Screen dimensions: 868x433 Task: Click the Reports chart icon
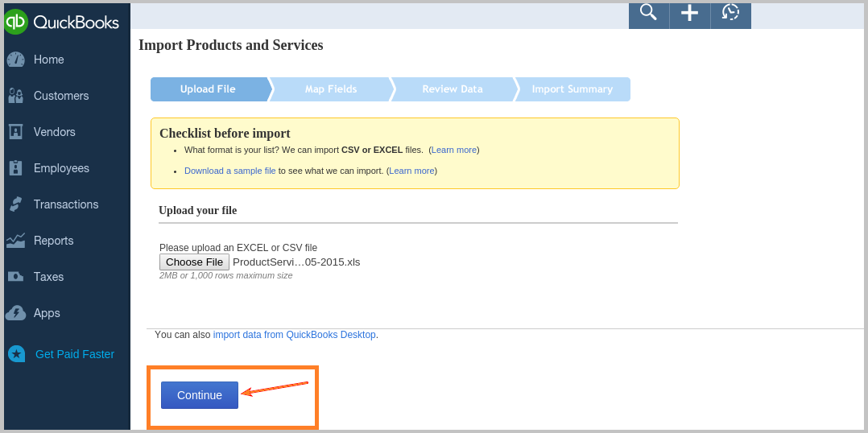click(15, 241)
